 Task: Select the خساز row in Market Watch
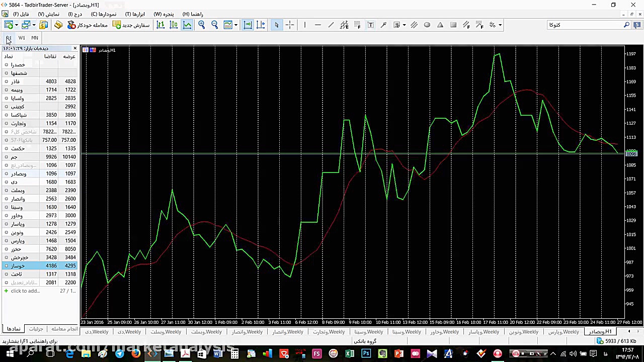point(40,265)
